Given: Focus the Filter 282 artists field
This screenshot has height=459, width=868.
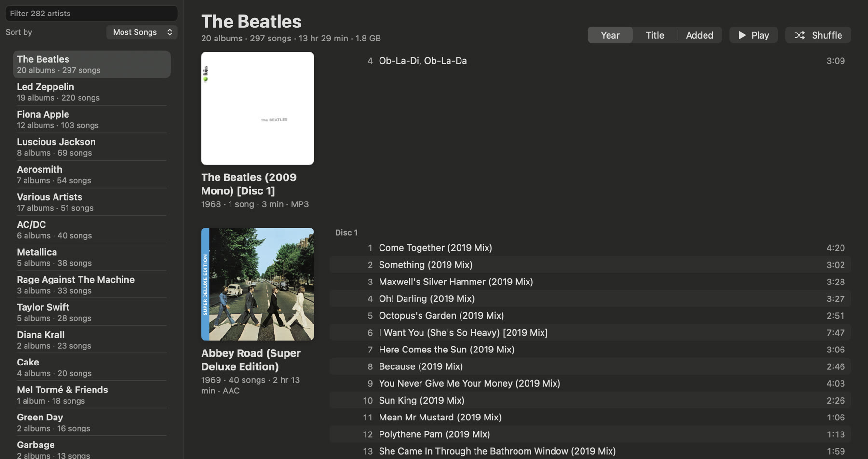Looking at the screenshot, I should point(92,13).
